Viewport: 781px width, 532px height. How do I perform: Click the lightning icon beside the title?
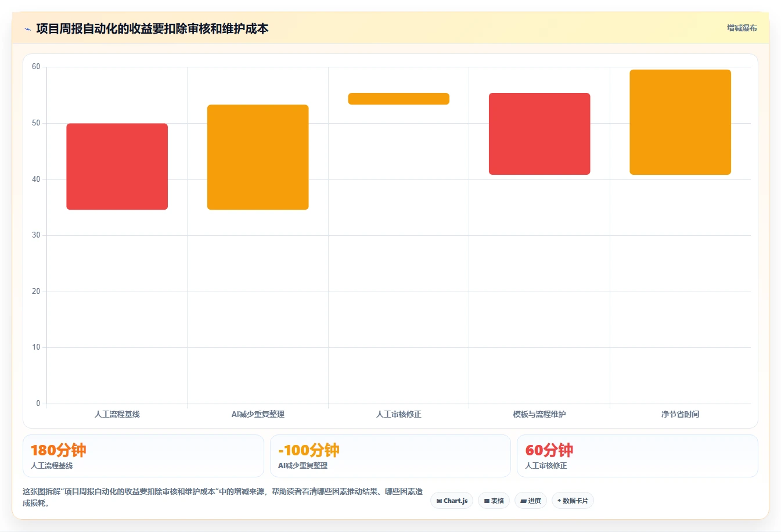27,29
